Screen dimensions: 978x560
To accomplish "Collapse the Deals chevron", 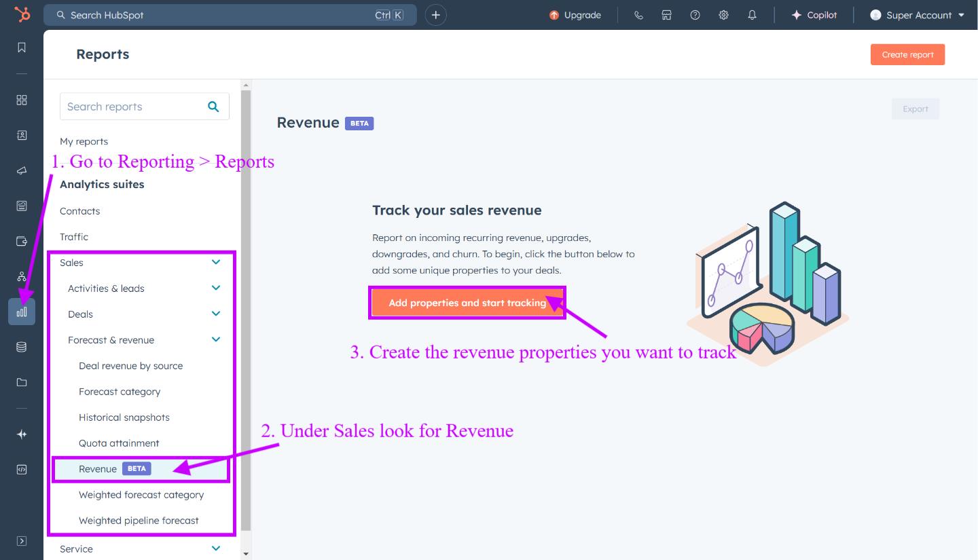I will tap(216, 314).
